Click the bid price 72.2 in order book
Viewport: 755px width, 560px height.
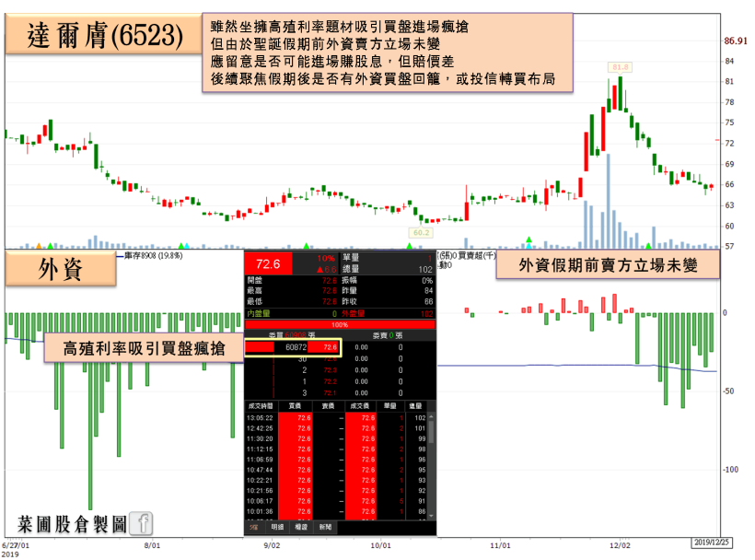point(330,381)
